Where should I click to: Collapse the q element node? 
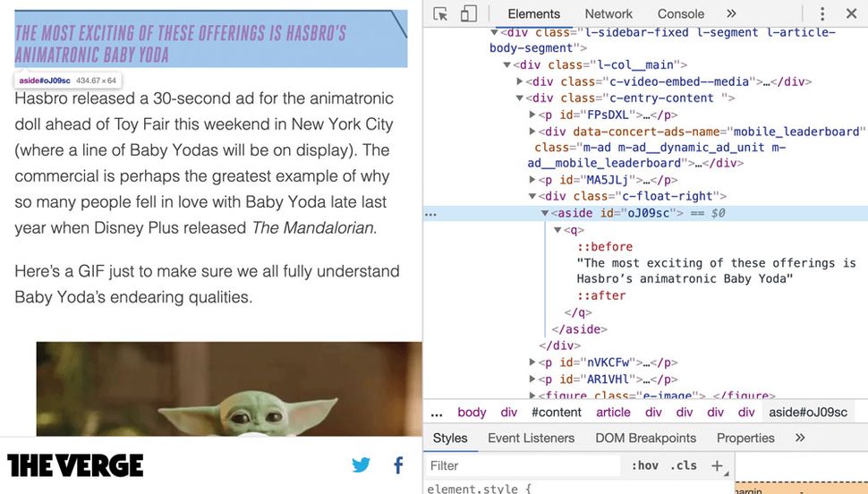(x=558, y=230)
